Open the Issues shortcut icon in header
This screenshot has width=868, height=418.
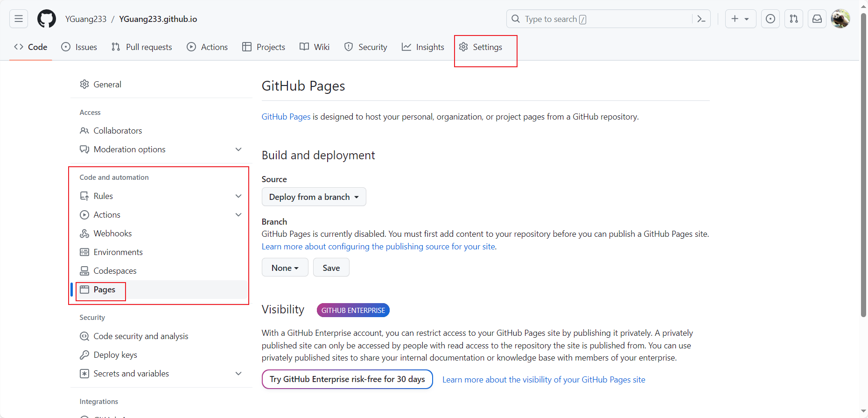(x=770, y=19)
